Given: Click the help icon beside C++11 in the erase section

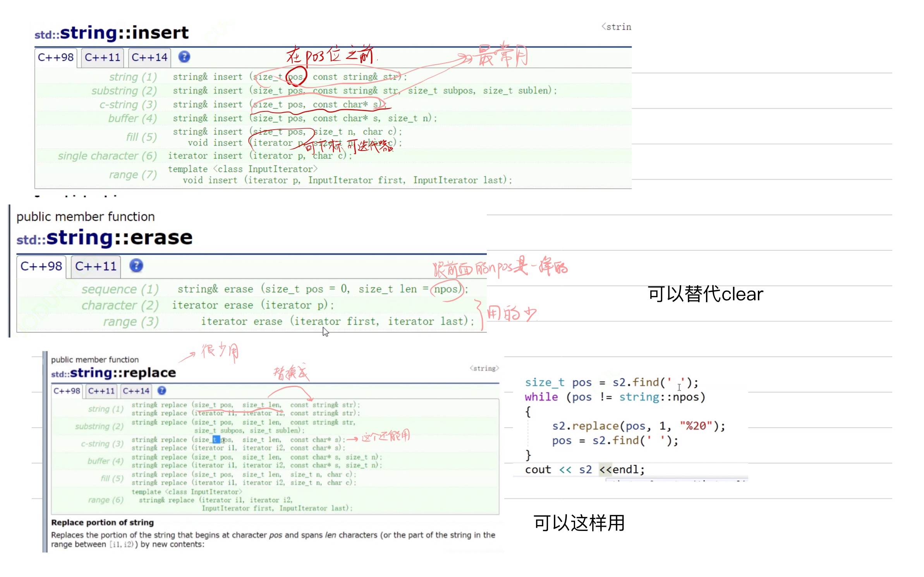Looking at the screenshot, I should click(x=136, y=265).
